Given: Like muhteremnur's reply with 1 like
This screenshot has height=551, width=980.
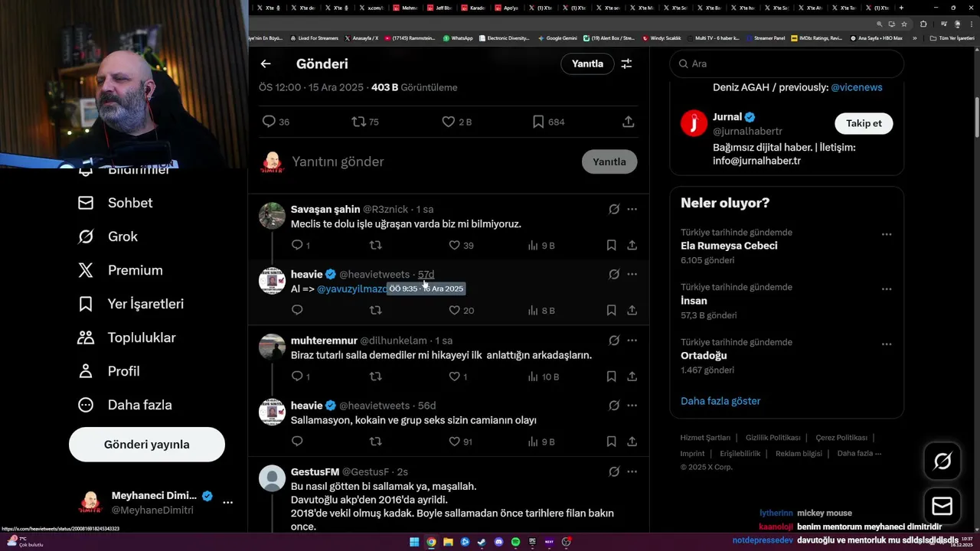Looking at the screenshot, I should [454, 377].
